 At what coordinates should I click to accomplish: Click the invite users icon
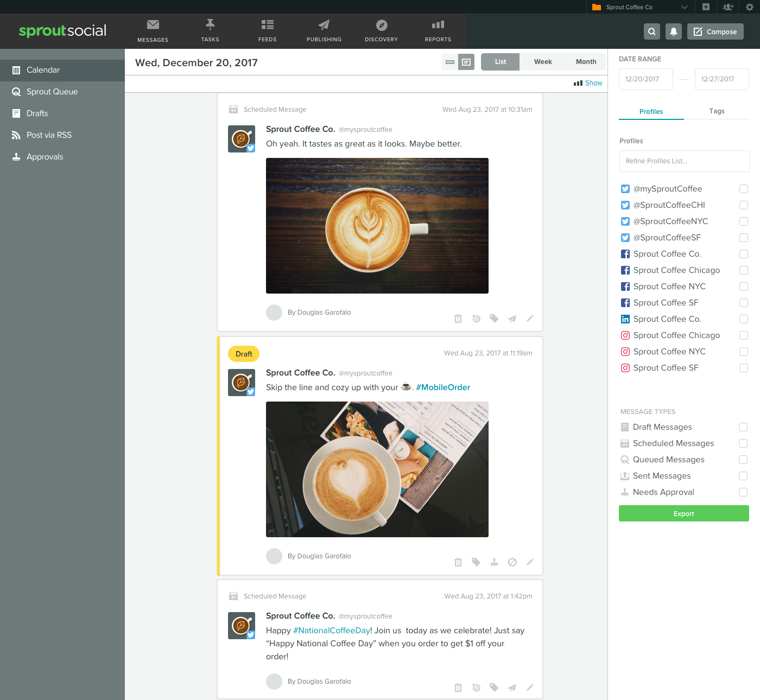click(x=728, y=7)
